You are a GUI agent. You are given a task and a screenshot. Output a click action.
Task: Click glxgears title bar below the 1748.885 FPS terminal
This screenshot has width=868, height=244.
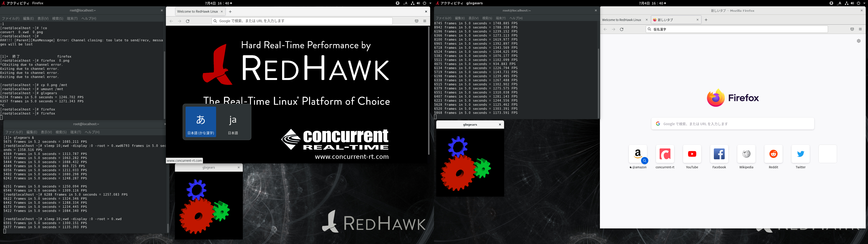click(x=470, y=124)
